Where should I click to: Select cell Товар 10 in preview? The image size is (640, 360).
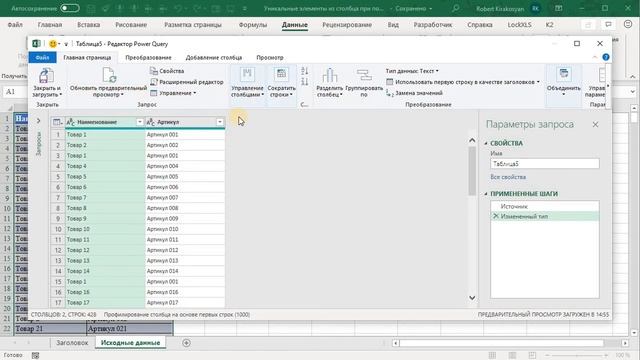105,229
